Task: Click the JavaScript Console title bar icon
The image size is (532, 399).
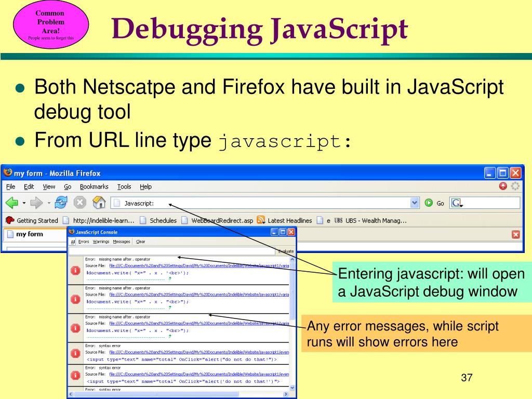Action: pyautogui.click(x=71, y=232)
